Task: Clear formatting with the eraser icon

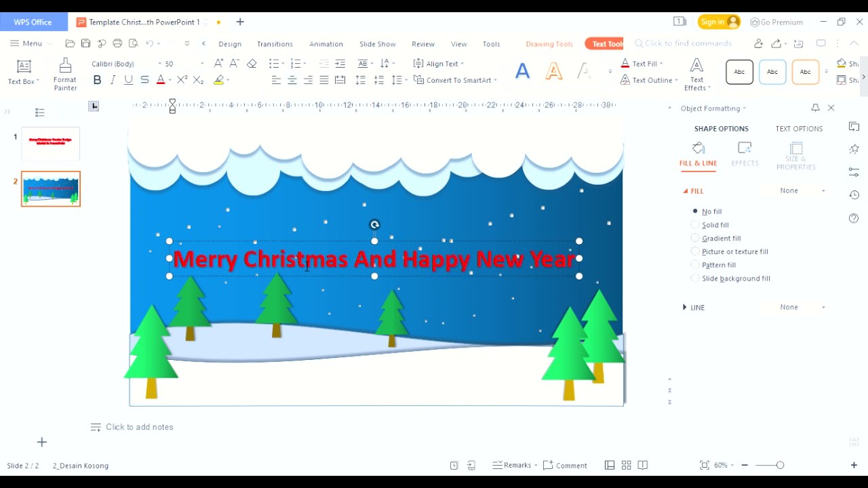Action: 252,63
